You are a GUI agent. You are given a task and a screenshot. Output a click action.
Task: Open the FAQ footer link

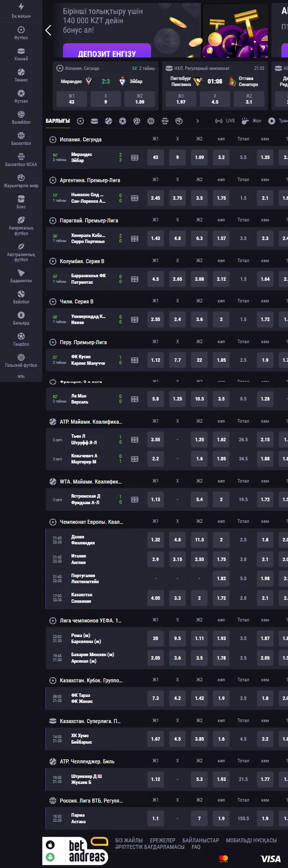pyautogui.click(x=196, y=847)
